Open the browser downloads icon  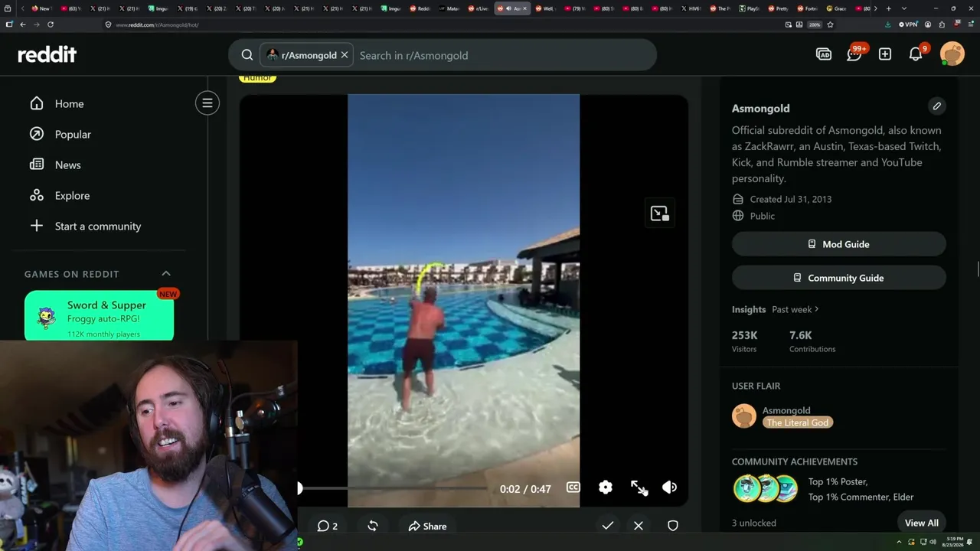[x=887, y=24]
